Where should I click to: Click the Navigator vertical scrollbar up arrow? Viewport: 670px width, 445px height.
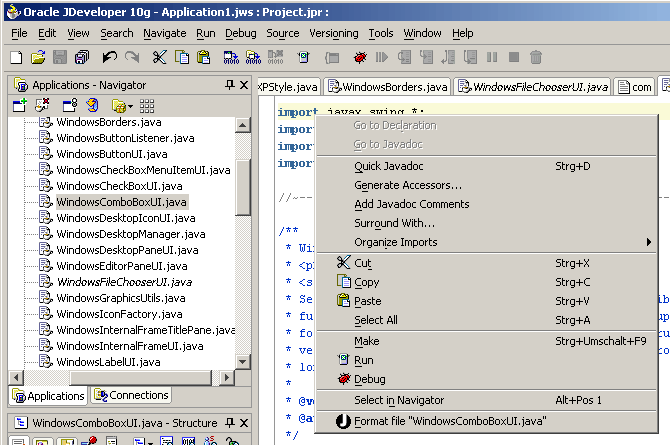[x=243, y=124]
